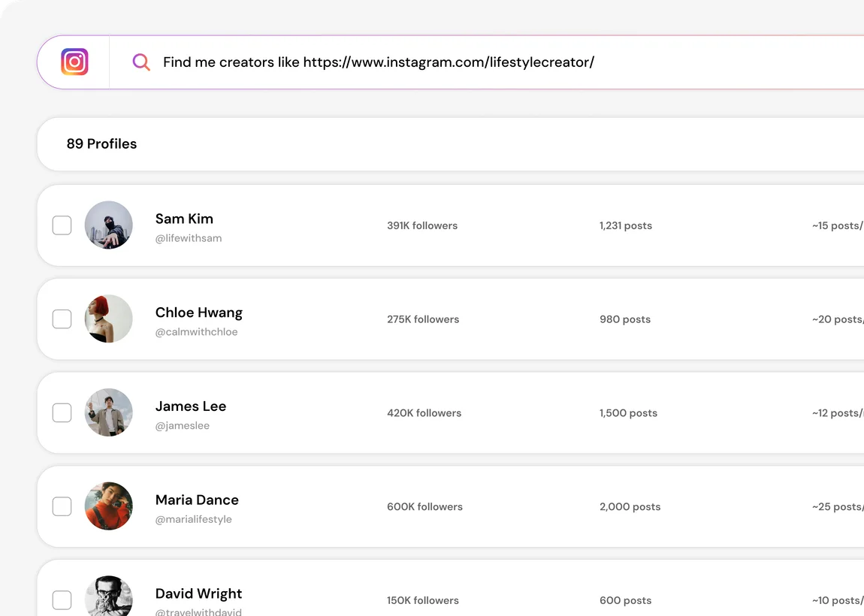Click the 391K followers value
Screen dimensions: 864x616
tap(422, 225)
